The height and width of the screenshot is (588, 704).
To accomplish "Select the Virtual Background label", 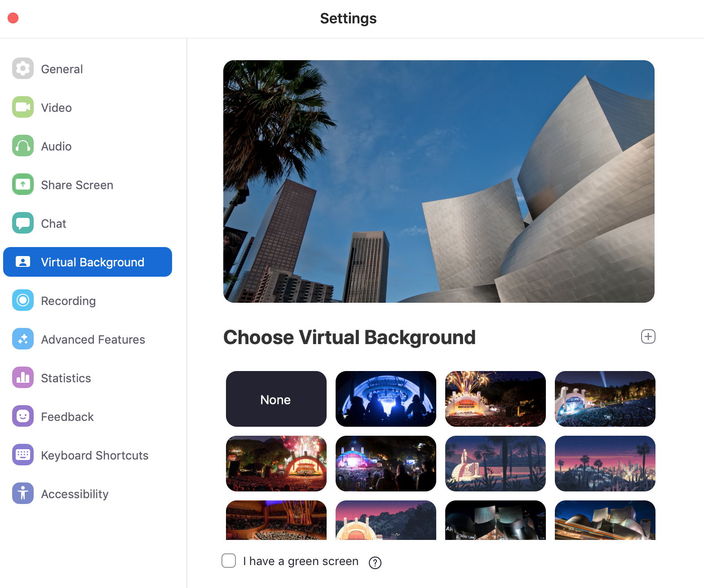I will (93, 262).
